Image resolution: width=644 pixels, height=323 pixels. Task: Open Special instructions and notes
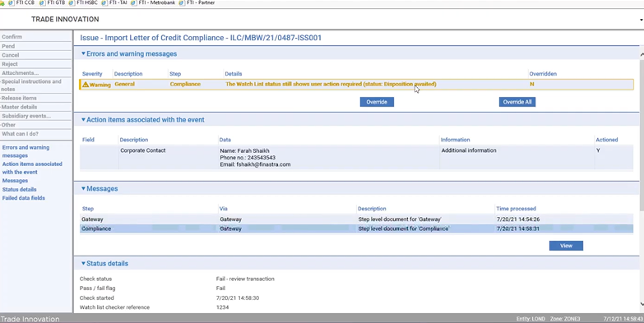[x=31, y=85]
